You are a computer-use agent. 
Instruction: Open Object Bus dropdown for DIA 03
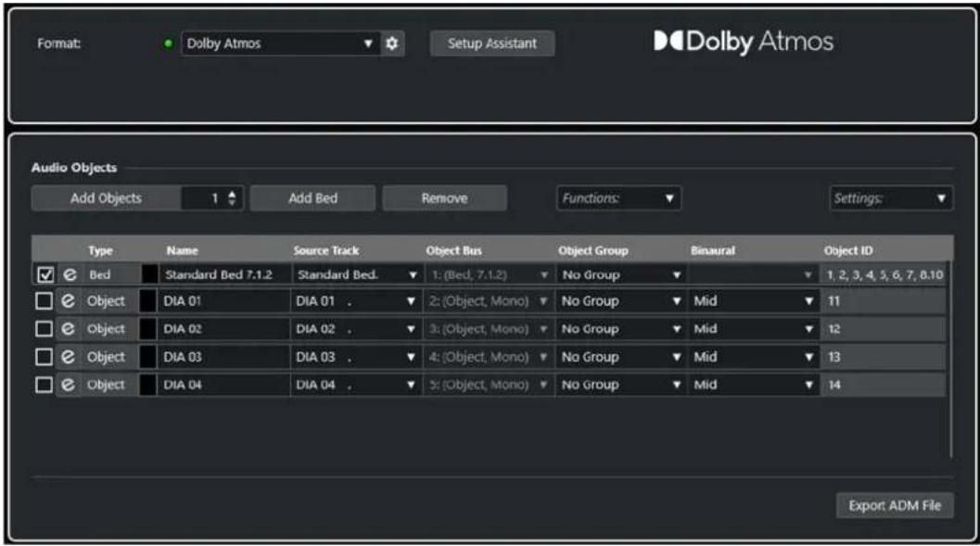point(489,357)
